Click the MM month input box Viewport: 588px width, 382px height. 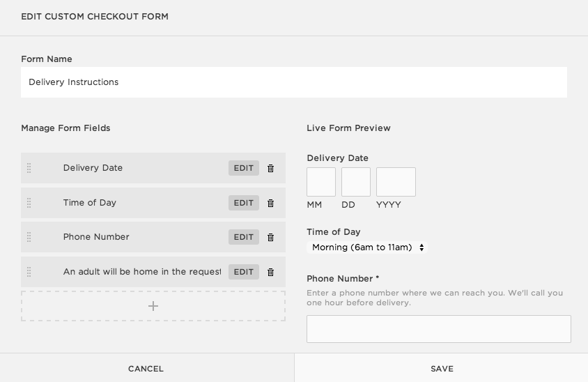tap(321, 182)
